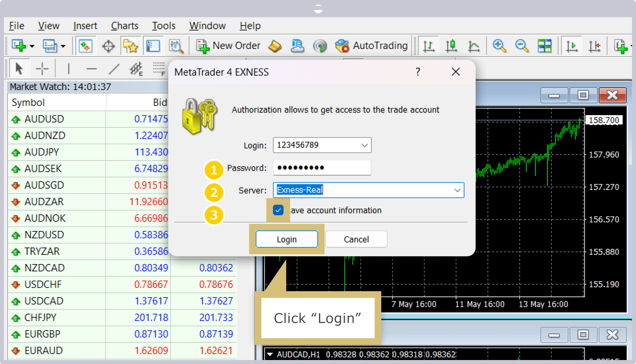
Task: Select EURGBP symbol in Market Watch
Action: (42, 334)
